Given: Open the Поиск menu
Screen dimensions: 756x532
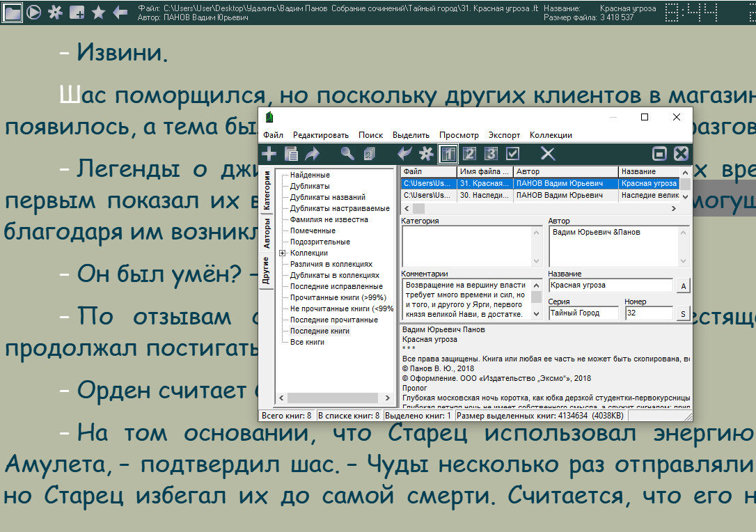Looking at the screenshot, I should (x=371, y=135).
